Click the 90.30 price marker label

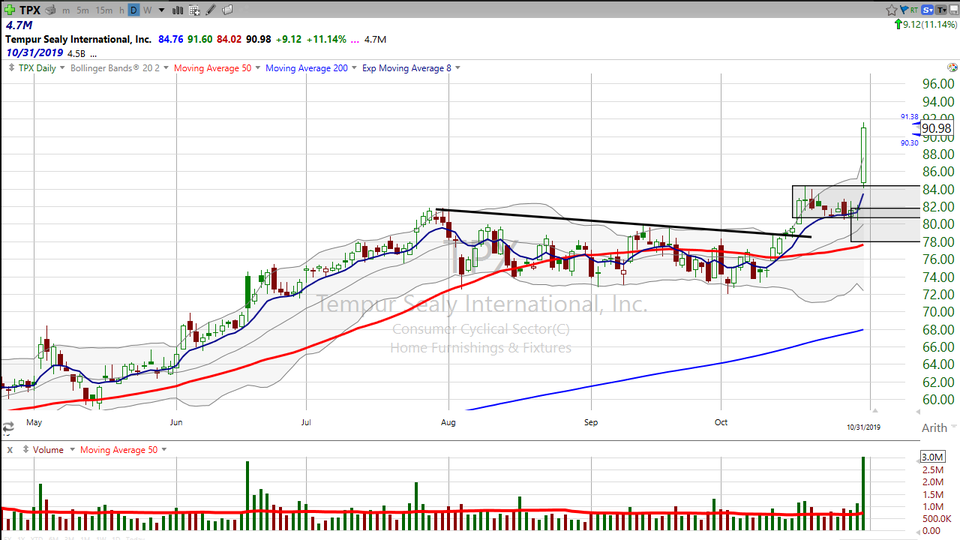pyautogui.click(x=909, y=143)
